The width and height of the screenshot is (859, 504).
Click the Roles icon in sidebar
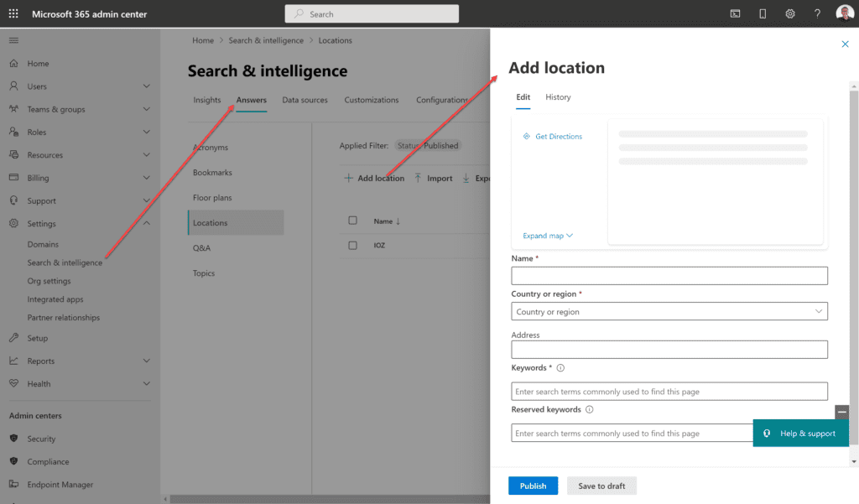[x=13, y=132]
